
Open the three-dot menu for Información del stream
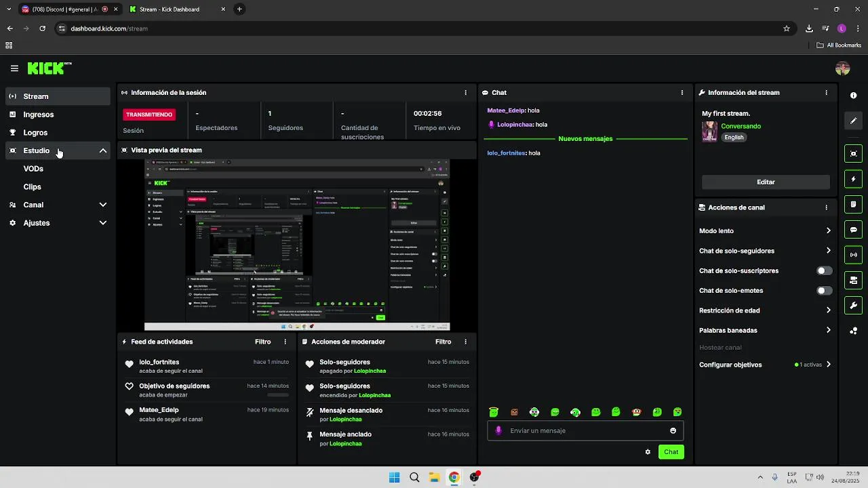coord(826,93)
